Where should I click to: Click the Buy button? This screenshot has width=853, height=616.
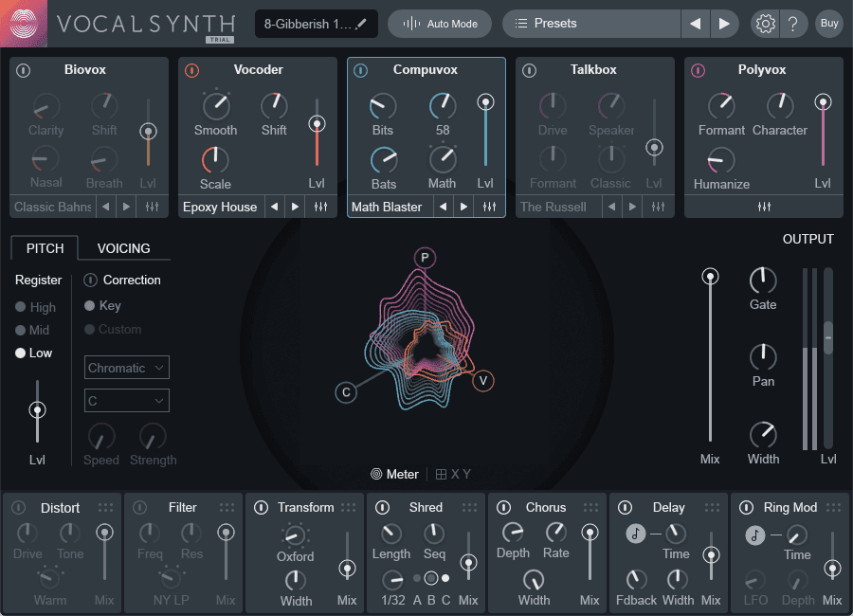click(829, 24)
